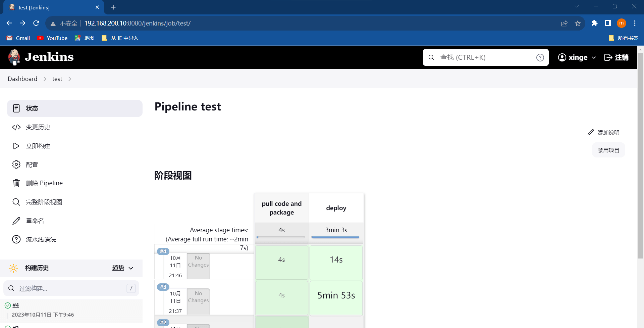The image size is (644, 328).
Task: Click the deploy average time bar
Action: pyautogui.click(x=335, y=237)
